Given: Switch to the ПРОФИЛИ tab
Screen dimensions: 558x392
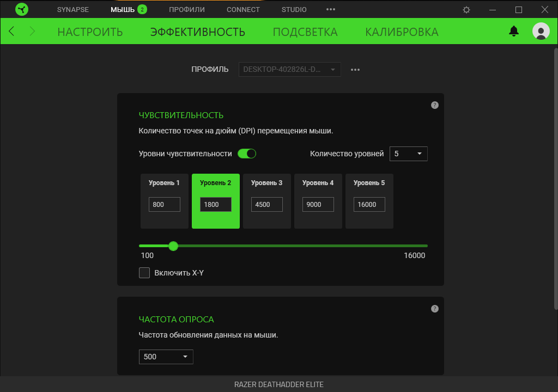Looking at the screenshot, I should (187, 10).
